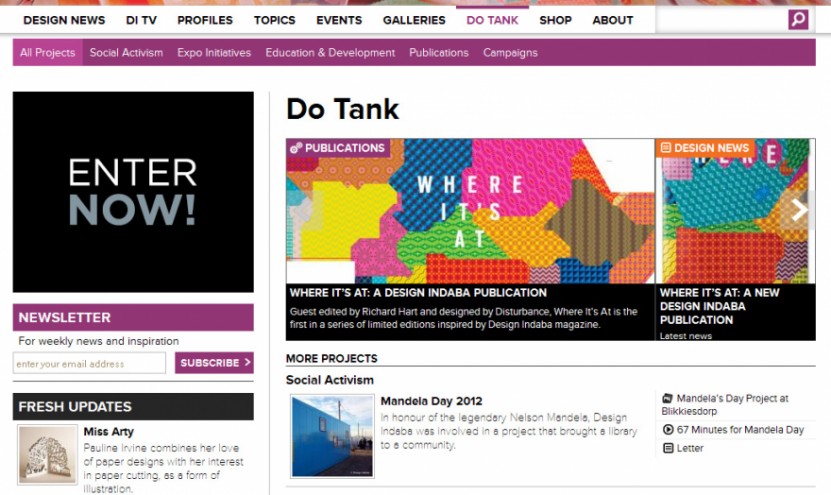Click the Mandela Day blue building thumbnail

(332, 436)
